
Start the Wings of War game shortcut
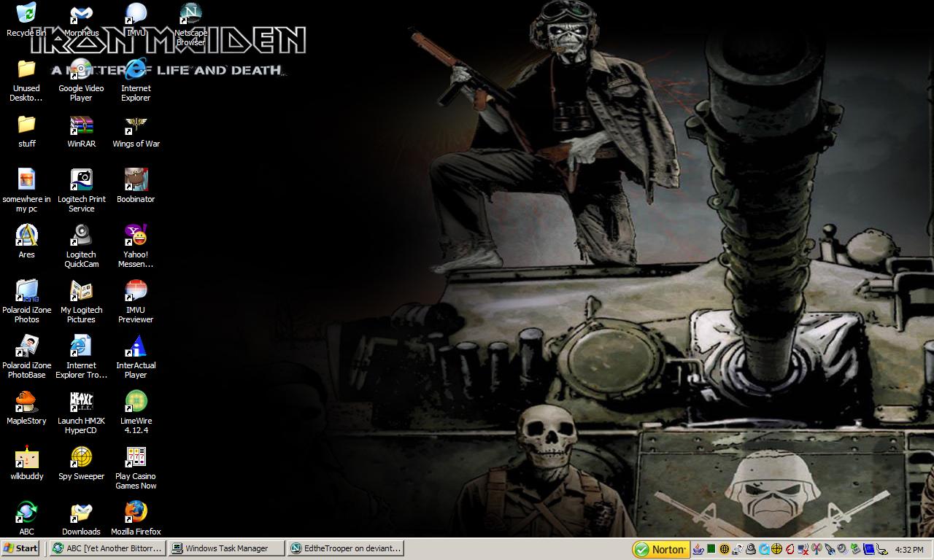point(136,131)
